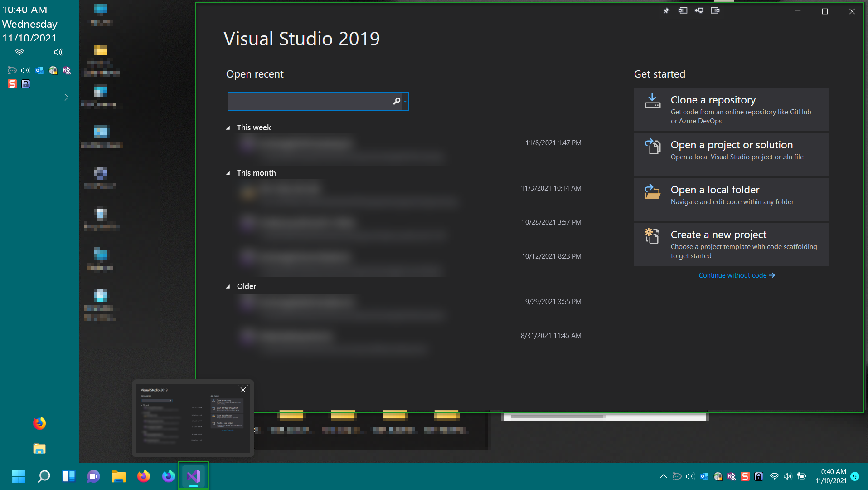This screenshot has width=868, height=490.
Task: Open the search box dropdown arrow
Action: (405, 102)
